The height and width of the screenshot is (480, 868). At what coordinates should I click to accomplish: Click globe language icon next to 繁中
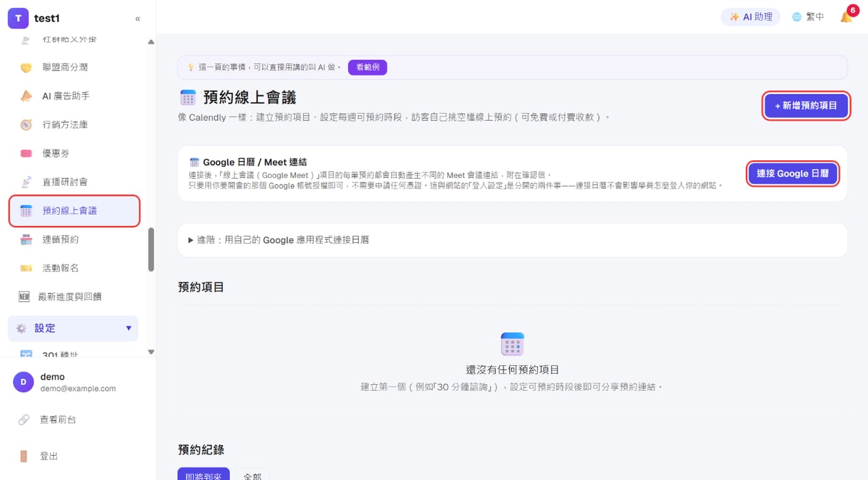tap(796, 17)
